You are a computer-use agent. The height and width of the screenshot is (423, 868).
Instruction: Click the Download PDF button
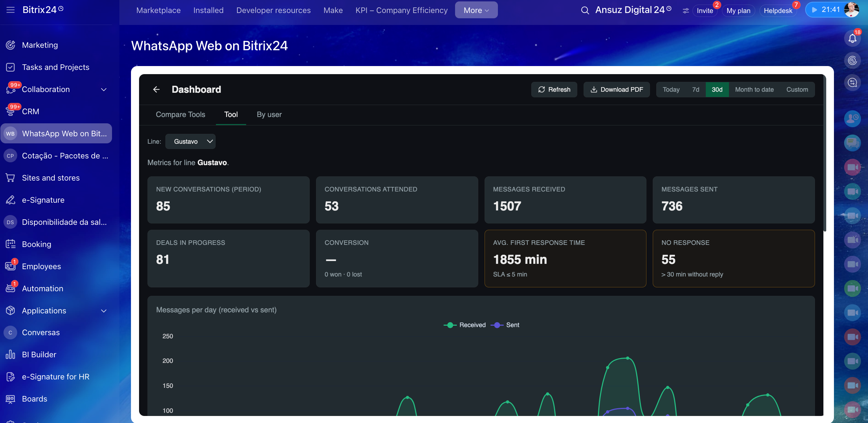pyautogui.click(x=617, y=90)
